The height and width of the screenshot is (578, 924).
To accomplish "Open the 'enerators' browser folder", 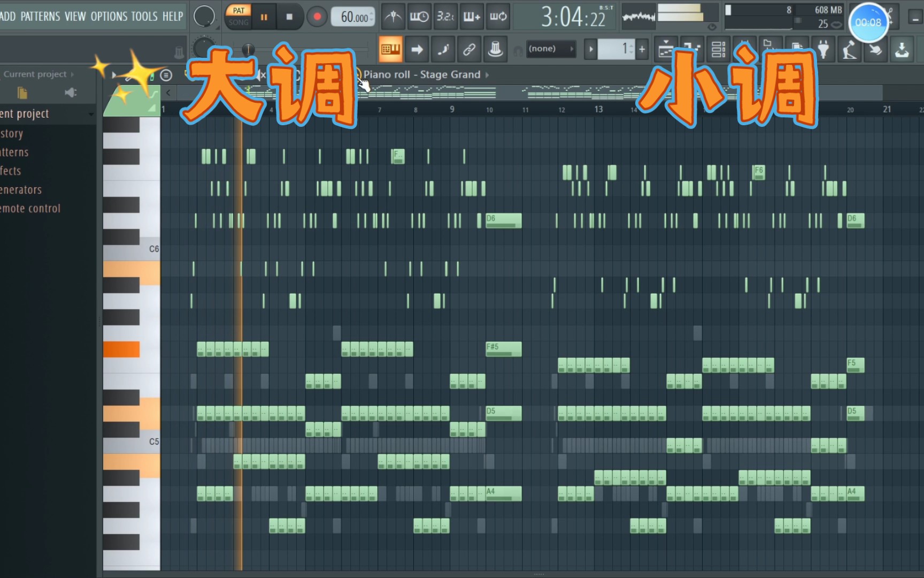I will pyautogui.click(x=21, y=190).
